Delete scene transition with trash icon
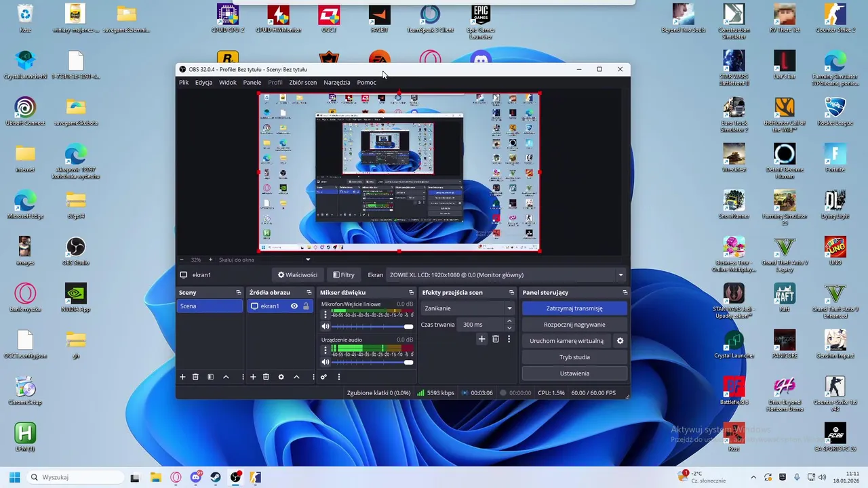Screen dimensions: 868x488 coord(496,339)
